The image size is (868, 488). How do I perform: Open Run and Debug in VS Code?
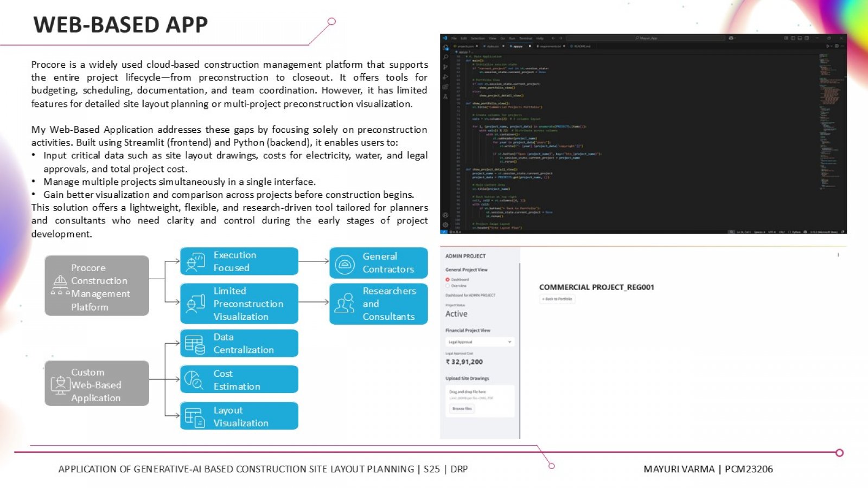[x=445, y=77]
